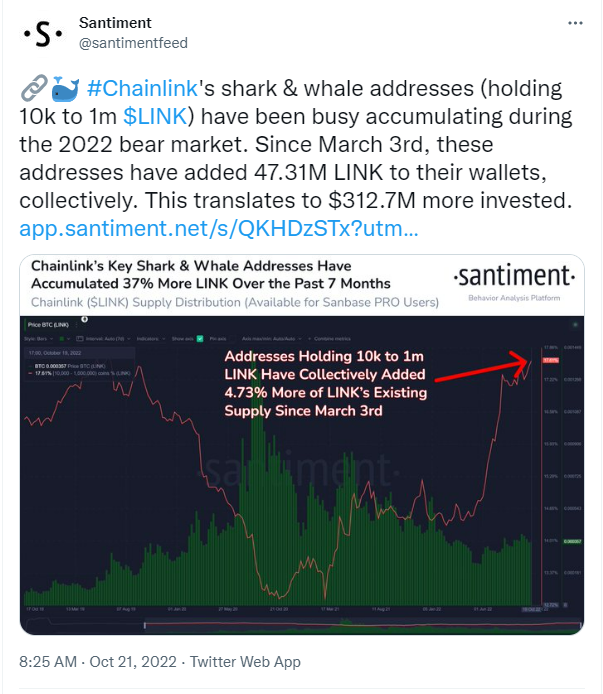
Task: Click the whale emoji in tweet
Action: pos(62,87)
